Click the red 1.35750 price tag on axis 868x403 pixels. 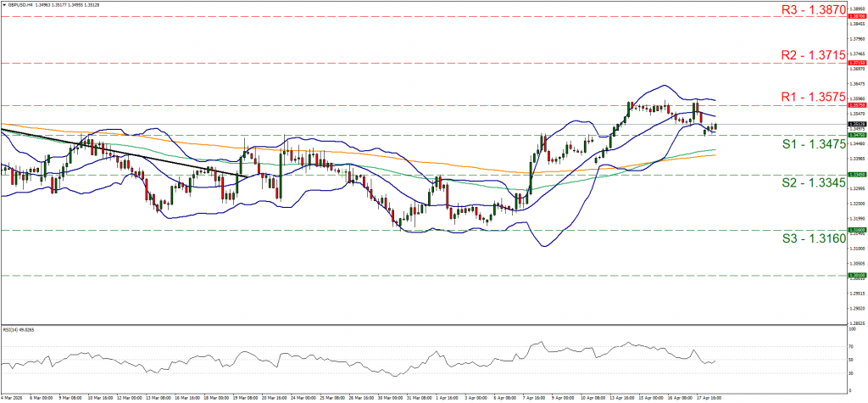pos(856,105)
